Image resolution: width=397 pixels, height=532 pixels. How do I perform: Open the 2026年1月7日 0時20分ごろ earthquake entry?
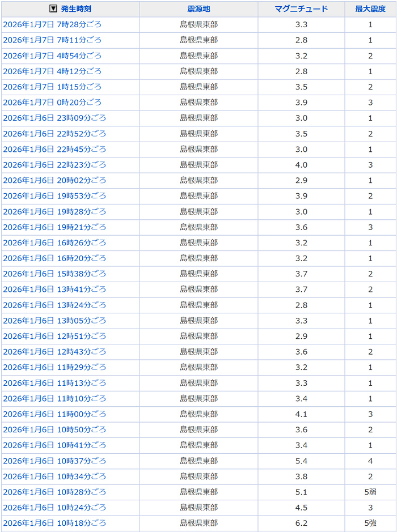[x=52, y=103]
